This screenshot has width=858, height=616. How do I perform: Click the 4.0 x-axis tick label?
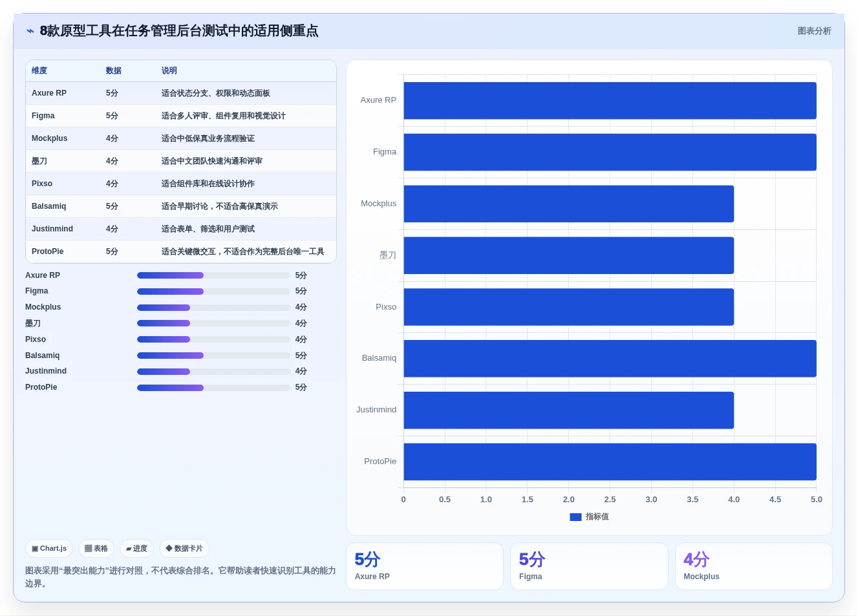point(734,500)
